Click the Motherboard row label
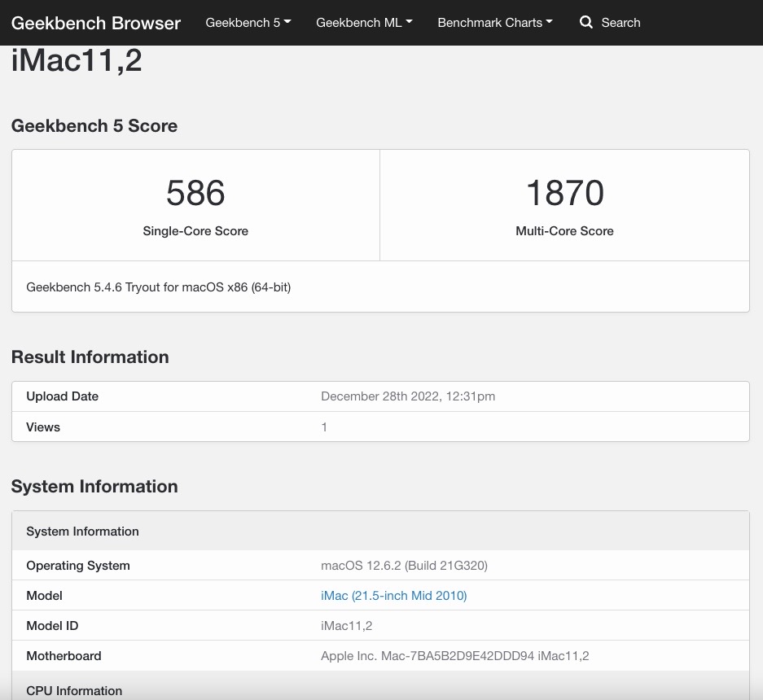This screenshot has width=763, height=700. pos(64,656)
